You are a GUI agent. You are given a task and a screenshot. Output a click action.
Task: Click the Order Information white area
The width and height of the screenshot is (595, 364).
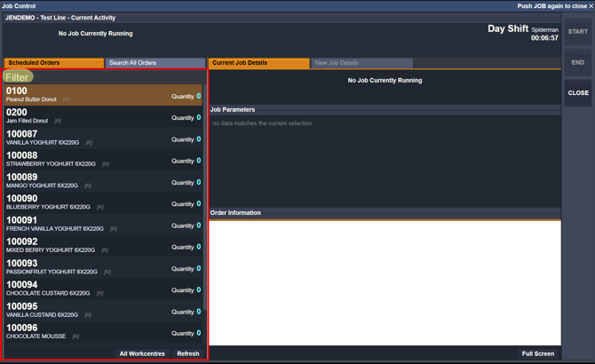385,283
